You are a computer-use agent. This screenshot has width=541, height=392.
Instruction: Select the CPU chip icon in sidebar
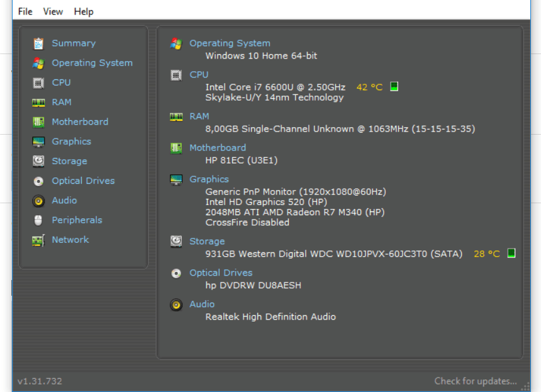pyautogui.click(x=39, y=82)
